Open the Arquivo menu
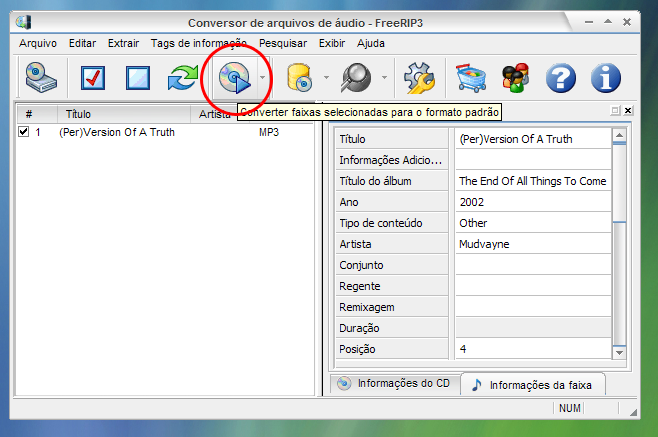This screenshot has width=658, height=437. 38,43
